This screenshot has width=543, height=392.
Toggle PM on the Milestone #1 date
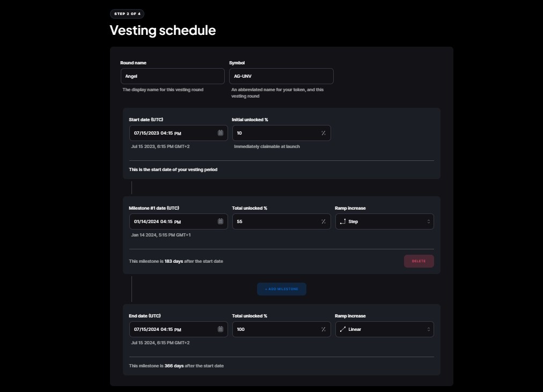tap(177, 221)
